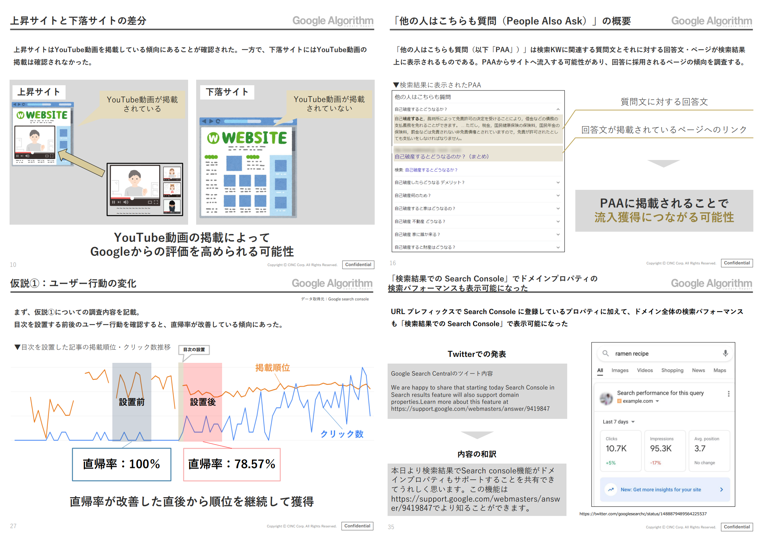Click the 下落サイト label
The image size is (766, 547).
click(x=227, y=92)
